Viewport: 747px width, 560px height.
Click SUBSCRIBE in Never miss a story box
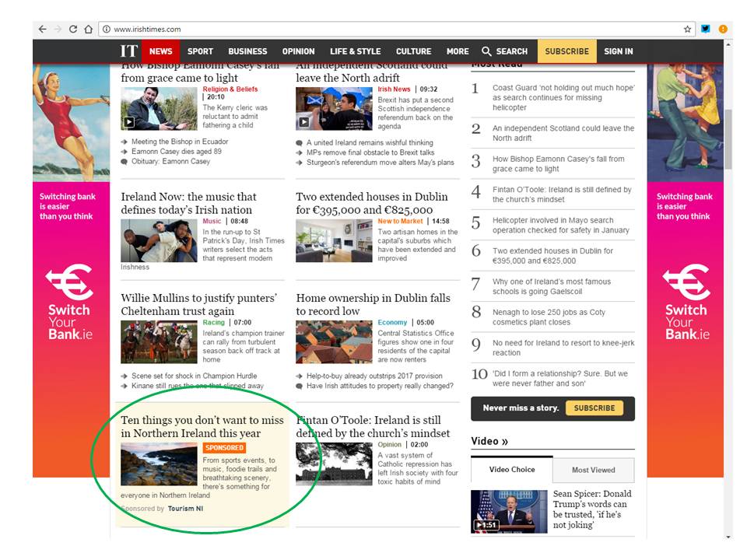pos(594,408)
